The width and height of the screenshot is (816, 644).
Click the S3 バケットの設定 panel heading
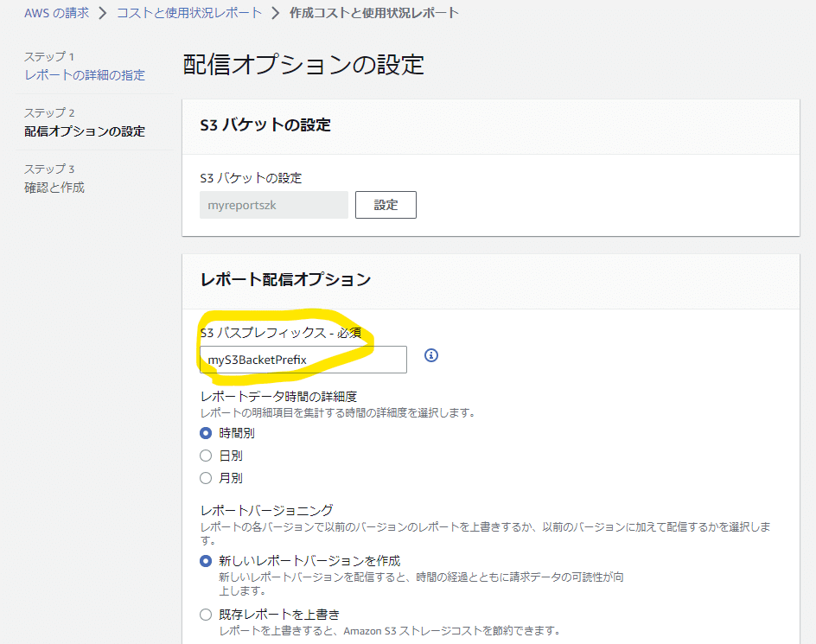(265, 125)
